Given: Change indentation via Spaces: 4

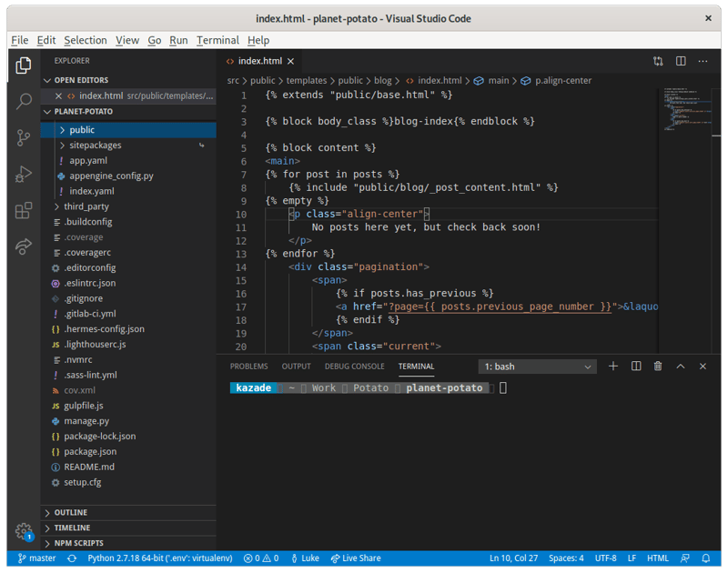Looking at the screenshot, I should pyautogui.click(x=566, y=558).
